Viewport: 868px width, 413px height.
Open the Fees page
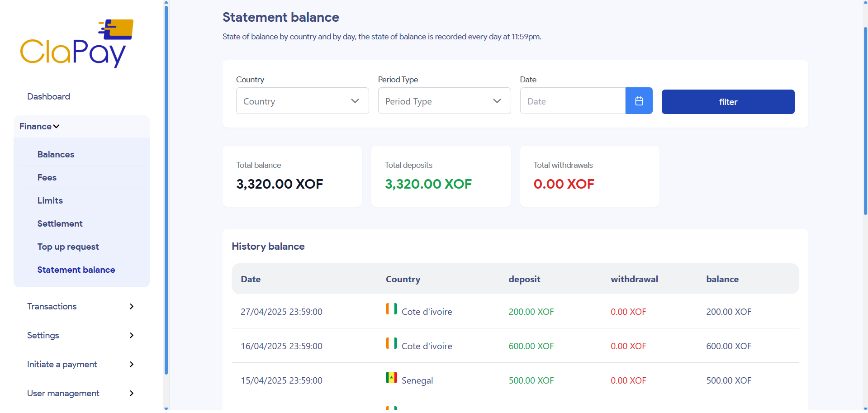point(47,177)
